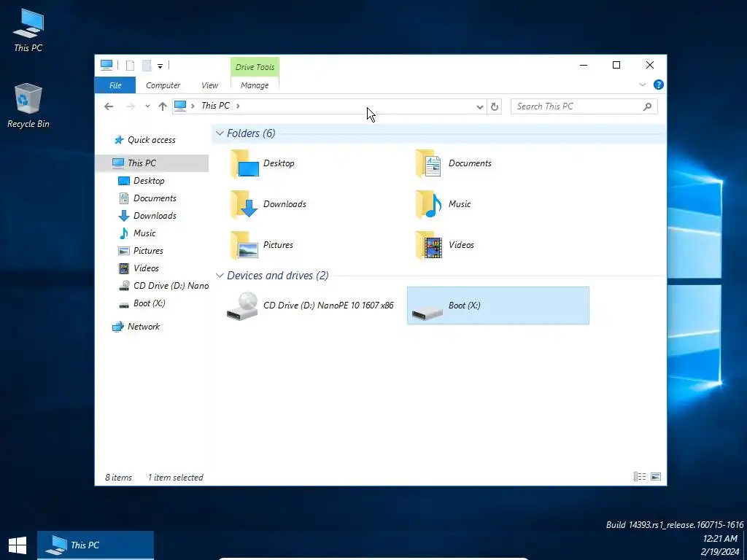Viewport: 747px width, 560px height.
Task: Open the Recycle Bin on the desktop
Action: (x=28, y=106)
